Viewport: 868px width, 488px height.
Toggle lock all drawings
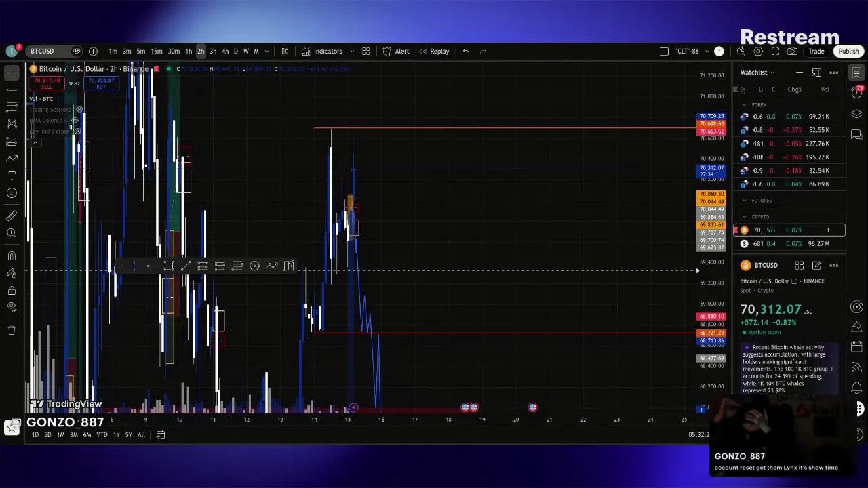12,291
